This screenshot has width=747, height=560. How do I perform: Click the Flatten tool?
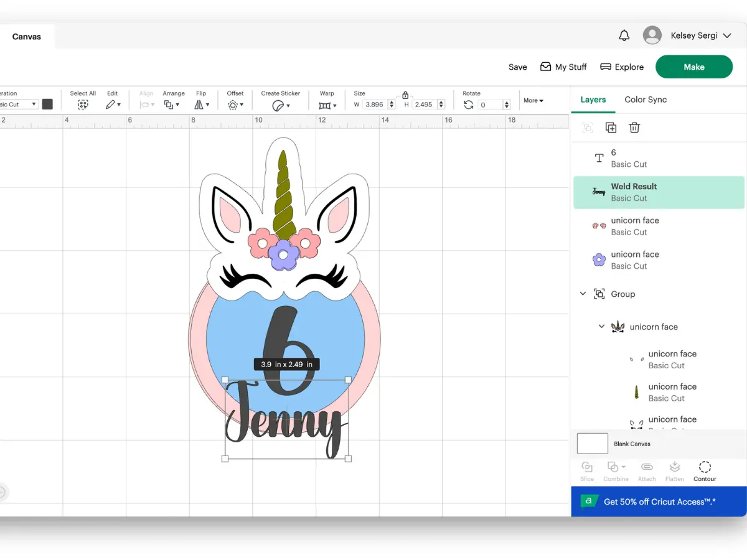coord(674,471)
